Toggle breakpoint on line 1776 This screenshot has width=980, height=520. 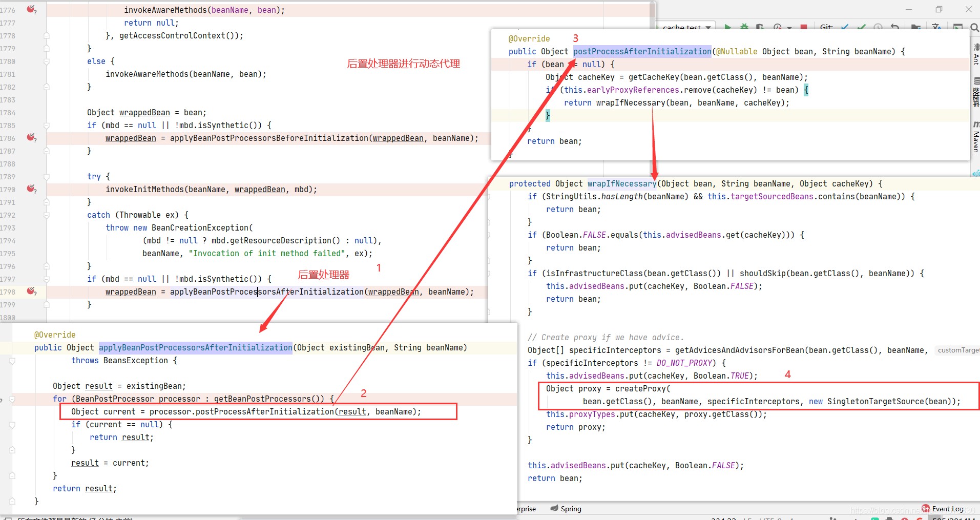click(31, 9)
